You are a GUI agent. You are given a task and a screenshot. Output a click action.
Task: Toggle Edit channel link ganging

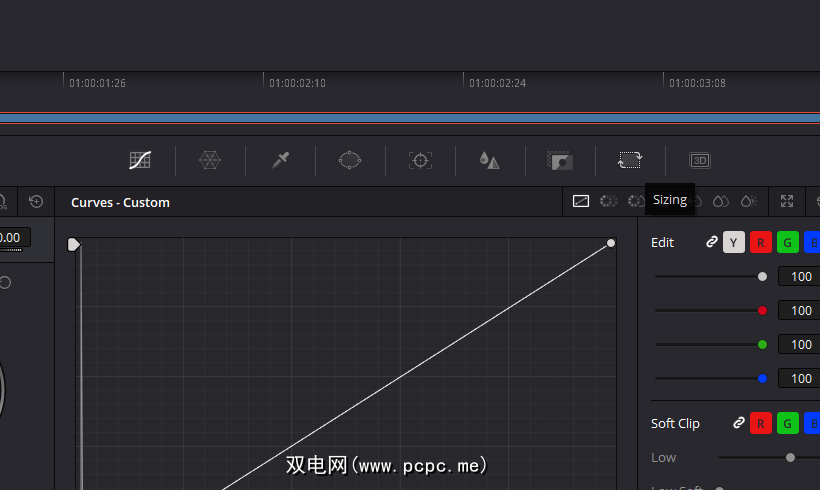click(x=712, y=242)
